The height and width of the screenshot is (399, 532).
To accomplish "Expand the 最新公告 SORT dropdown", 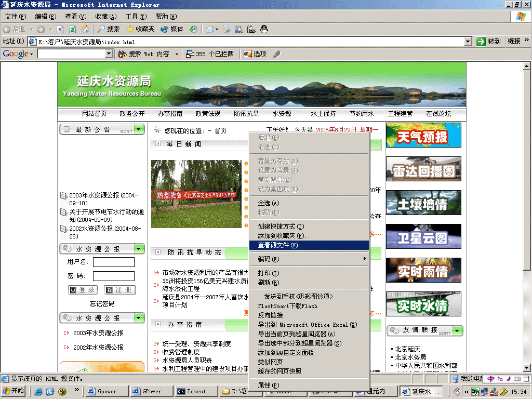I will 139,129.
